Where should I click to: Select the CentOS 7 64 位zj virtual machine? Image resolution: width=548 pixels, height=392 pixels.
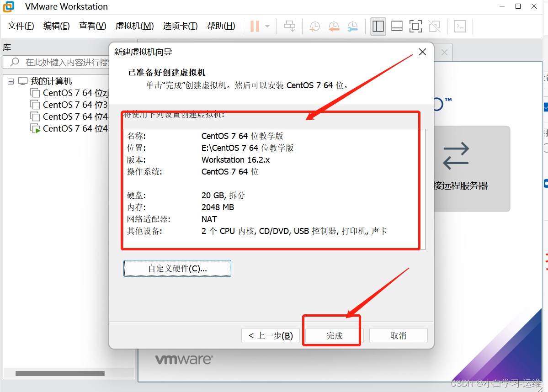click(76, 93)
